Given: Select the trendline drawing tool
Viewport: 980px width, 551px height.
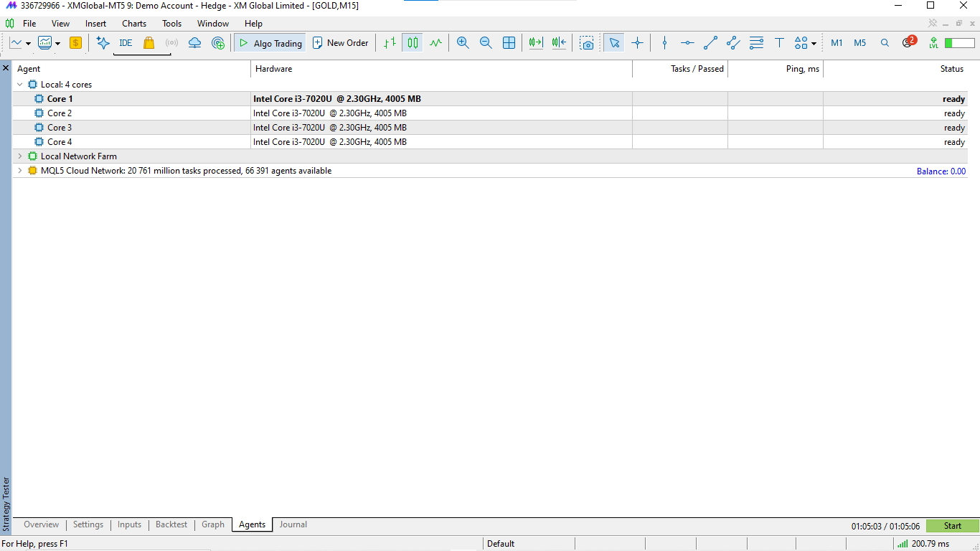Looking at the screenshot, I should [x=710, y=43].
